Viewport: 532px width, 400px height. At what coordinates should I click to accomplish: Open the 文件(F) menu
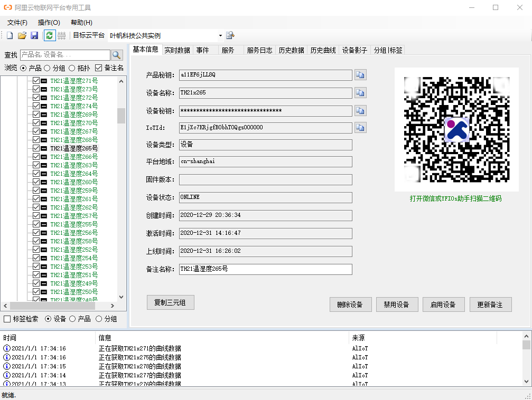click(x=17, y=23)
